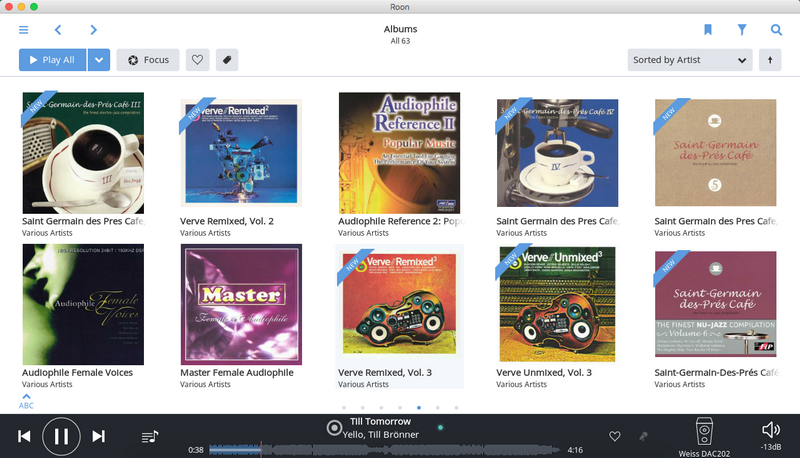
Task: Open the Sorted by Artist dropdown
Action: 690,60
